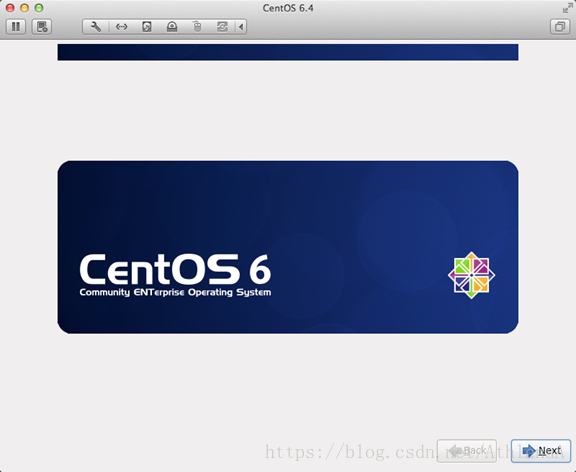Zoom the CentOS 6.4 window green button
Image resolution: width=576 pixels, height=472 pixels.
pyautogui.click(x=39, y=8)
